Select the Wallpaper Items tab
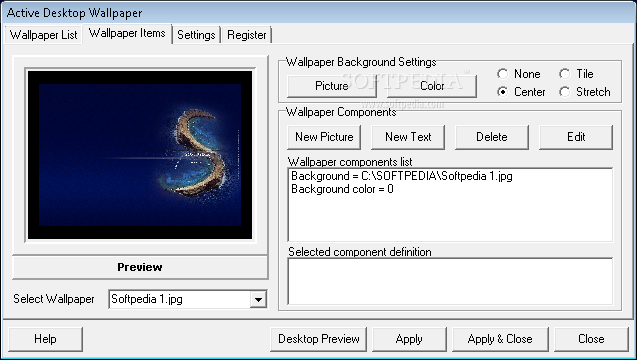 pyautogui.click(x=127, y=33)
